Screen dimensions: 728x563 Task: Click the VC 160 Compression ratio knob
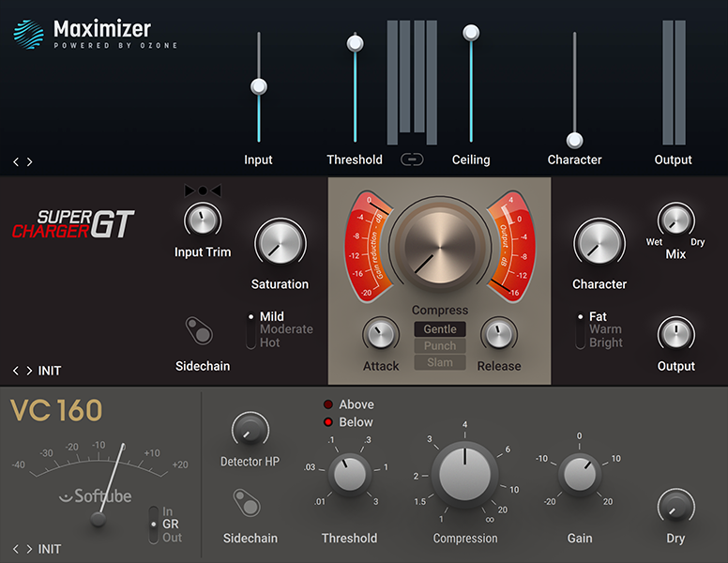point(464,475)
